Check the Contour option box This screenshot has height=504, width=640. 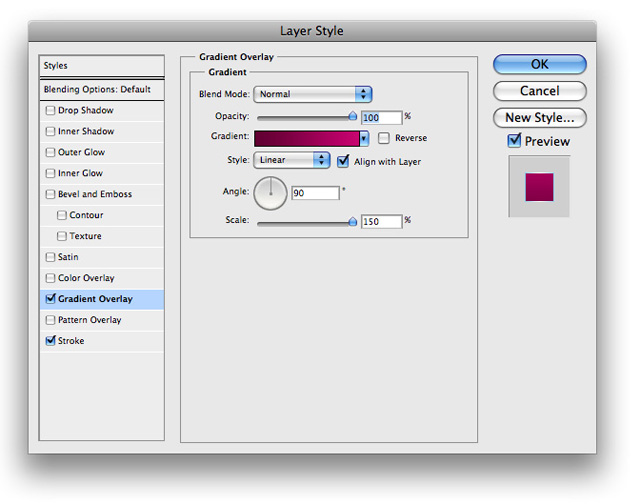click(x=62, y=215)
